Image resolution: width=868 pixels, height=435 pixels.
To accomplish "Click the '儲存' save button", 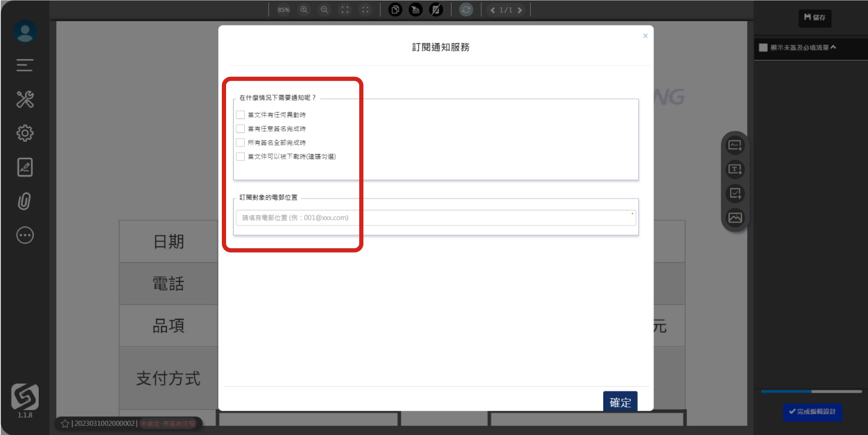I will [x=815, y=18].
